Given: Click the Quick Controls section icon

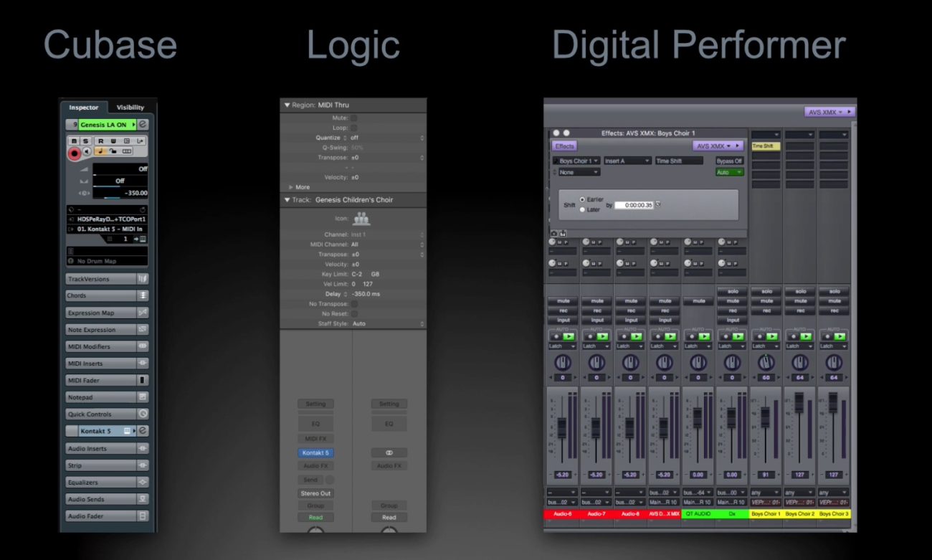Looking at the screenshot, I should (x=143, y=414).
